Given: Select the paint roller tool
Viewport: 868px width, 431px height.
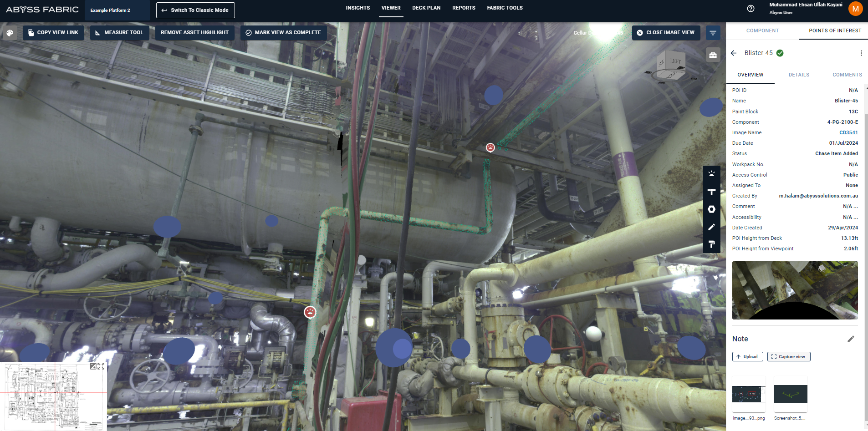Looking at the screenshot, I should click(711, 245).
